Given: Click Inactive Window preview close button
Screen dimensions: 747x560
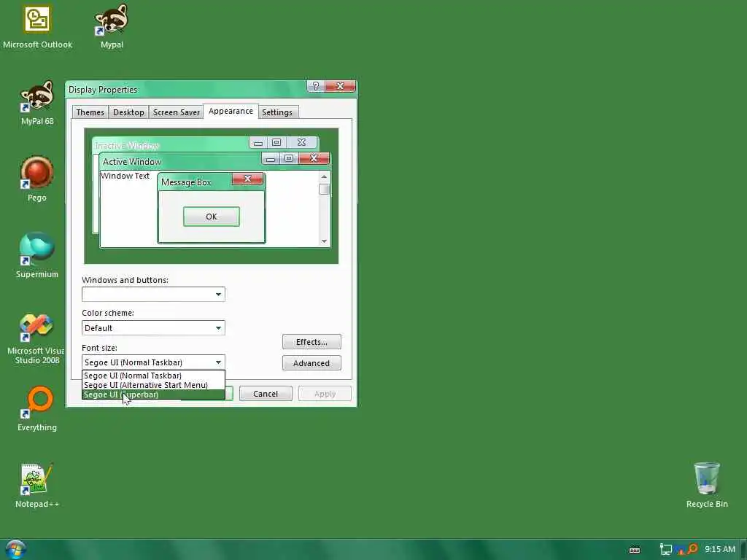Looking at the screenshot, I should [301, 142].
